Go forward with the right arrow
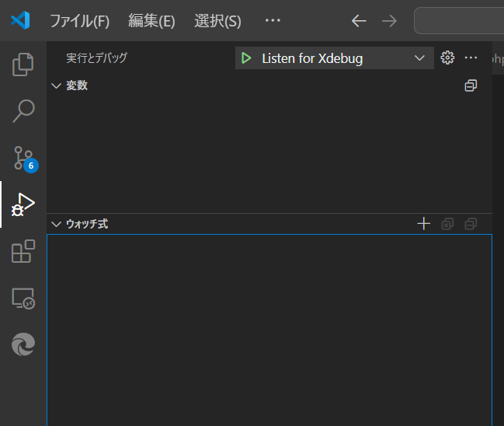The width and height of the screenshot is (504, 426). (x=389, y=21)
